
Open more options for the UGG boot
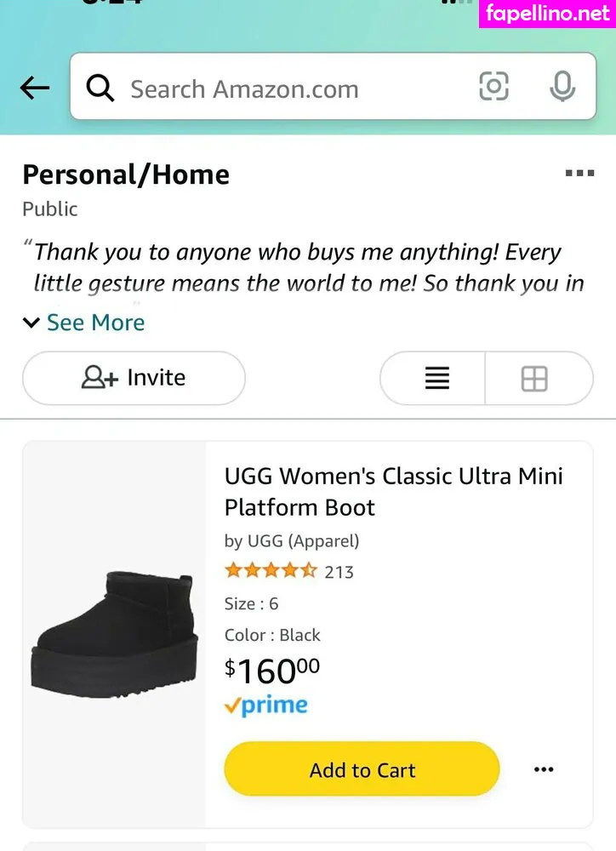tap(543, 769)
